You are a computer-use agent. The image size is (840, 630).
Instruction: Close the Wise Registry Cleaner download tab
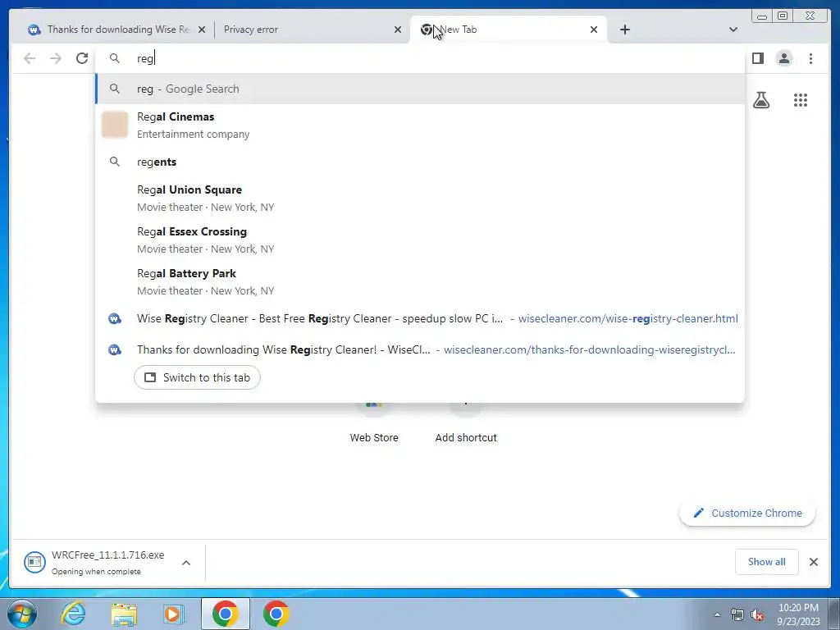click(202, 30)
